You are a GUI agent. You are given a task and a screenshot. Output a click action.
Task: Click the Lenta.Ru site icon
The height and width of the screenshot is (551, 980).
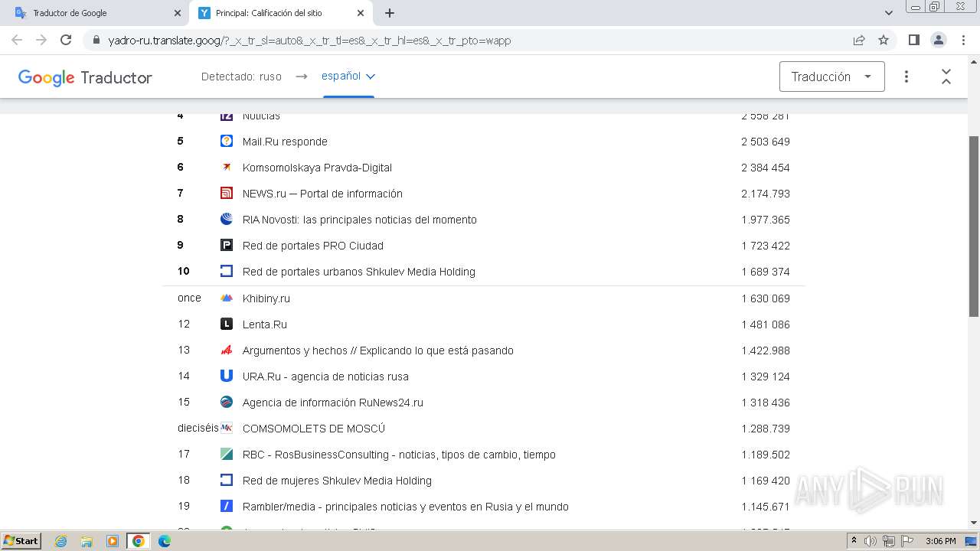tap(227, 324)
